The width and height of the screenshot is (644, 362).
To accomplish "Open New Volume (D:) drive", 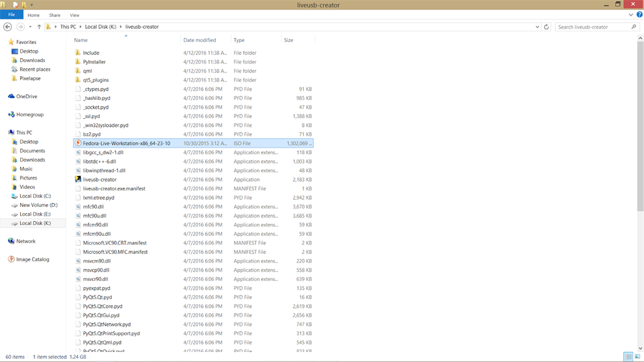I will tap(38, 205).
